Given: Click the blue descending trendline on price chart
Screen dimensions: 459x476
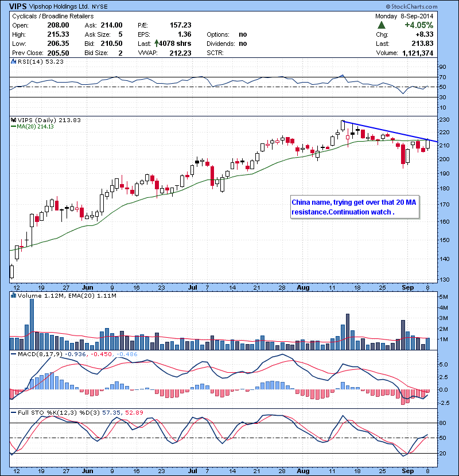Looking at the screenshot, I should 390,131.
